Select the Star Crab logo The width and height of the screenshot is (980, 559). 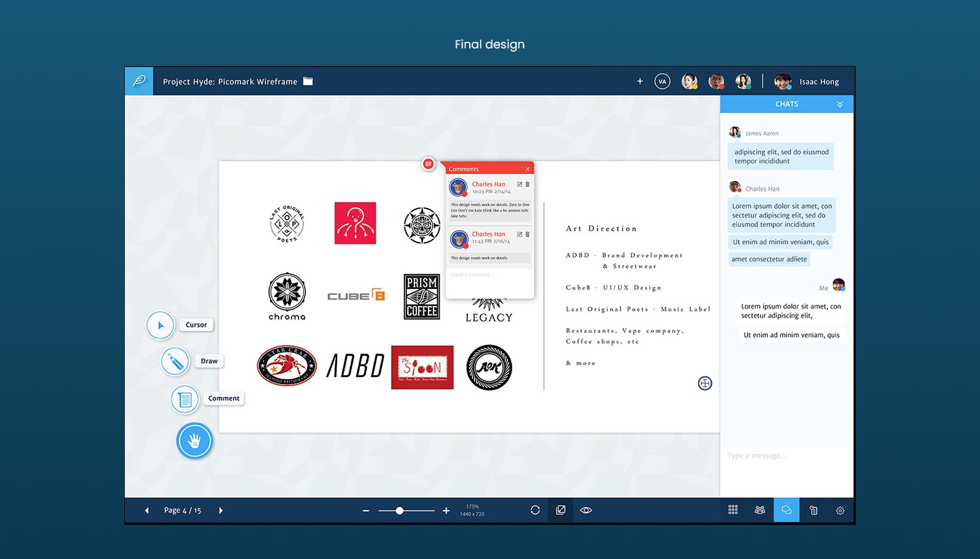[287, 365]
